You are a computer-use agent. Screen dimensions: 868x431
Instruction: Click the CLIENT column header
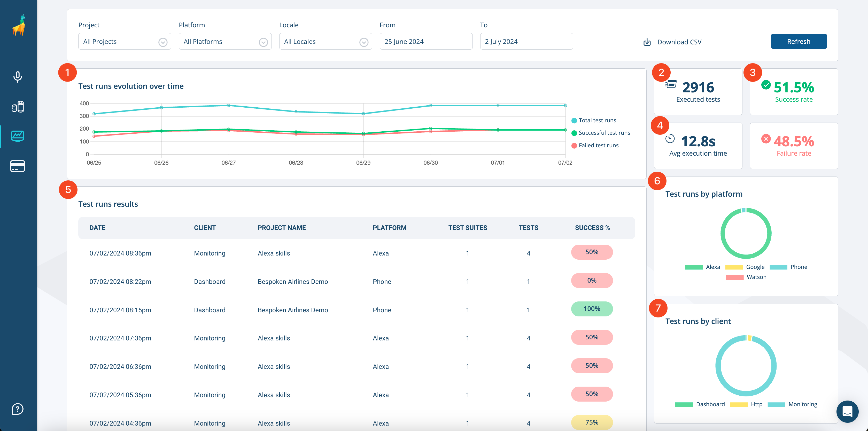205,228
